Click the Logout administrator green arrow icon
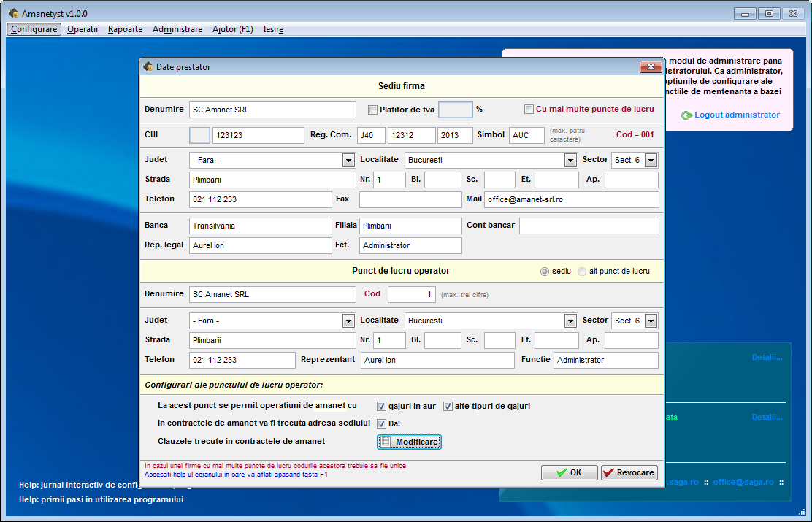Image resolution: width=812 pixels, height=522 pixels. (x=686, y=115)
